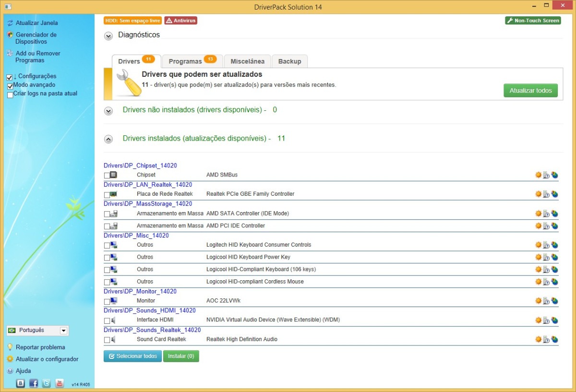The height and width of the screenshot is (392, 576).
Task: Open Add ou Remover Programas link
Action: tap(38, 57)
